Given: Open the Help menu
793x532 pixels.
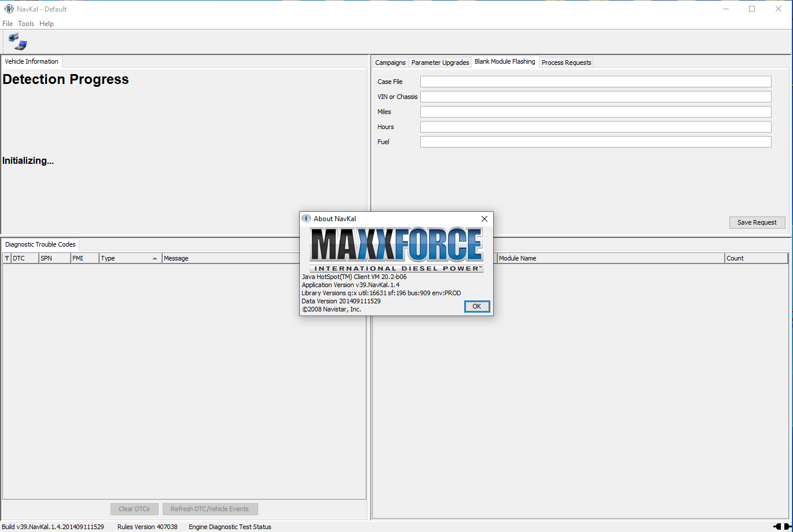Looking at the screenshot, I should pos(46,24).
